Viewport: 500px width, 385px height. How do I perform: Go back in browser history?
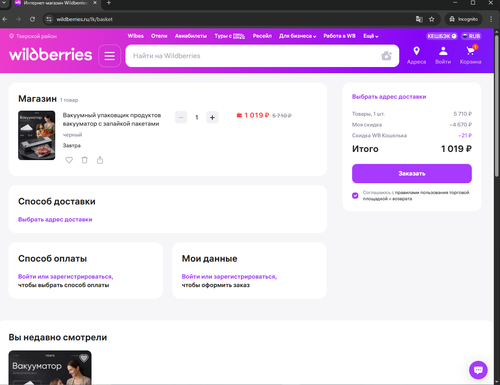click(x=5, y=19)
